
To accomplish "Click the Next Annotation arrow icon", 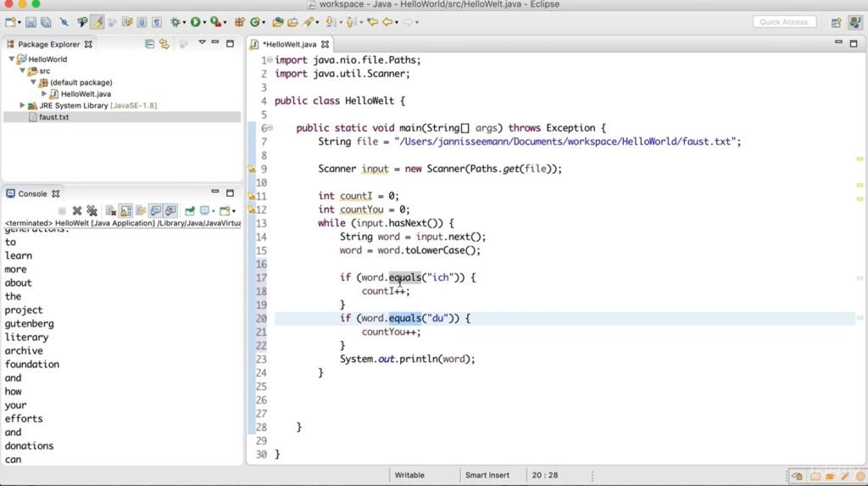I will coord(331,22).
